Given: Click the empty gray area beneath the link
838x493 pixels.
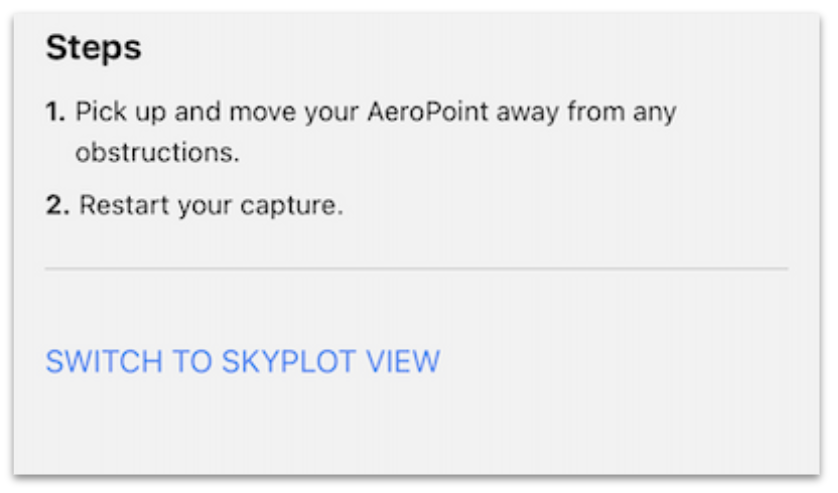Looking at the screenshot, I should pyautogui.click(x=416, y=430).
